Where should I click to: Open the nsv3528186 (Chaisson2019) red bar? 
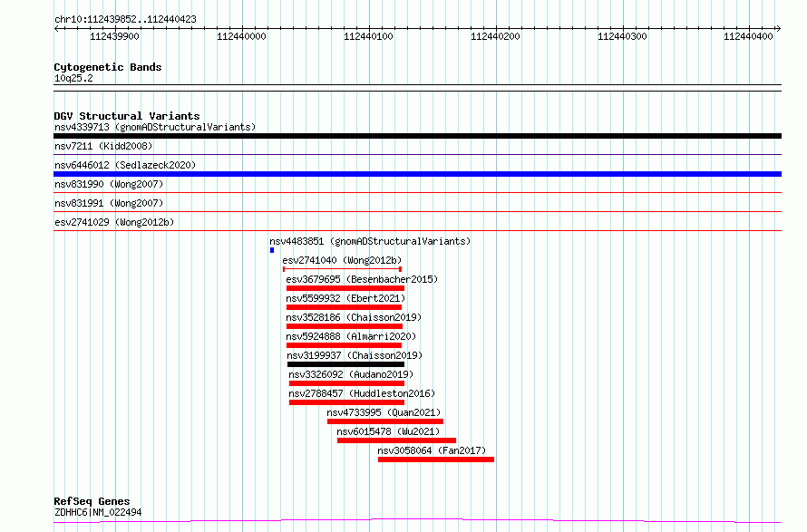[344, 326]
